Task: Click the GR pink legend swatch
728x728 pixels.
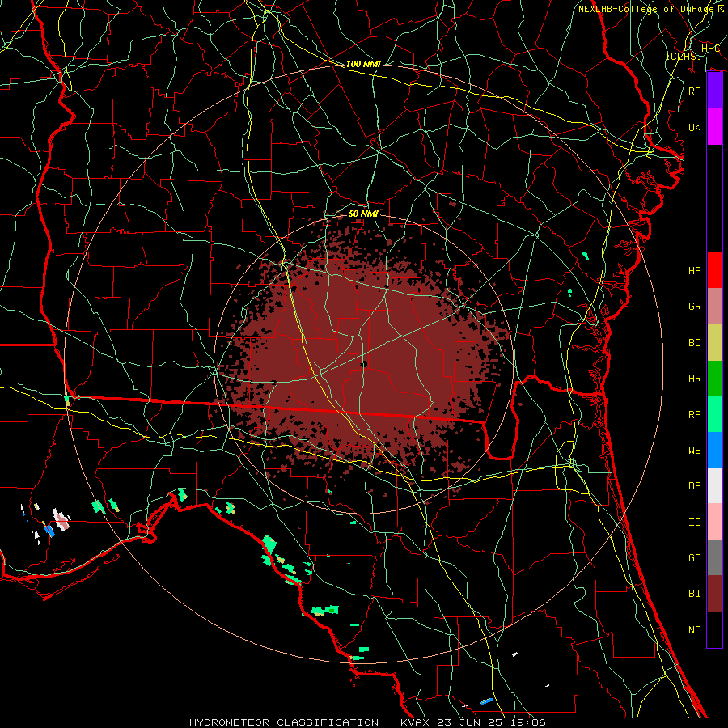Action: tap(714, 306)
